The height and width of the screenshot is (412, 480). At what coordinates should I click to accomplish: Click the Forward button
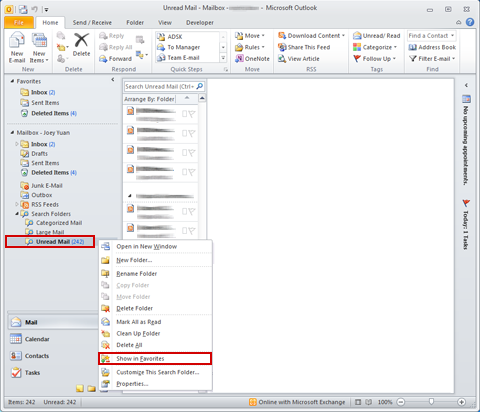[x=115, y=59]
